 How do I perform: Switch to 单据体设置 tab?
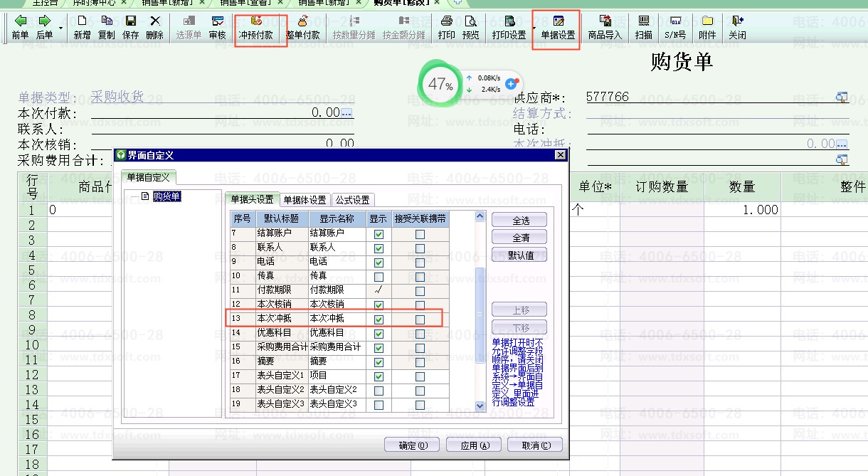(x=305, y=200)
